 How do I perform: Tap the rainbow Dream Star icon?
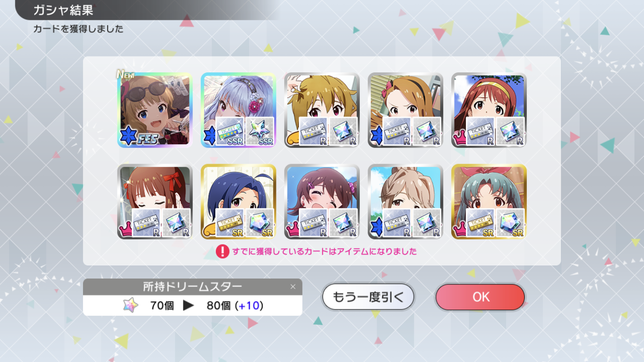(130, 305)
